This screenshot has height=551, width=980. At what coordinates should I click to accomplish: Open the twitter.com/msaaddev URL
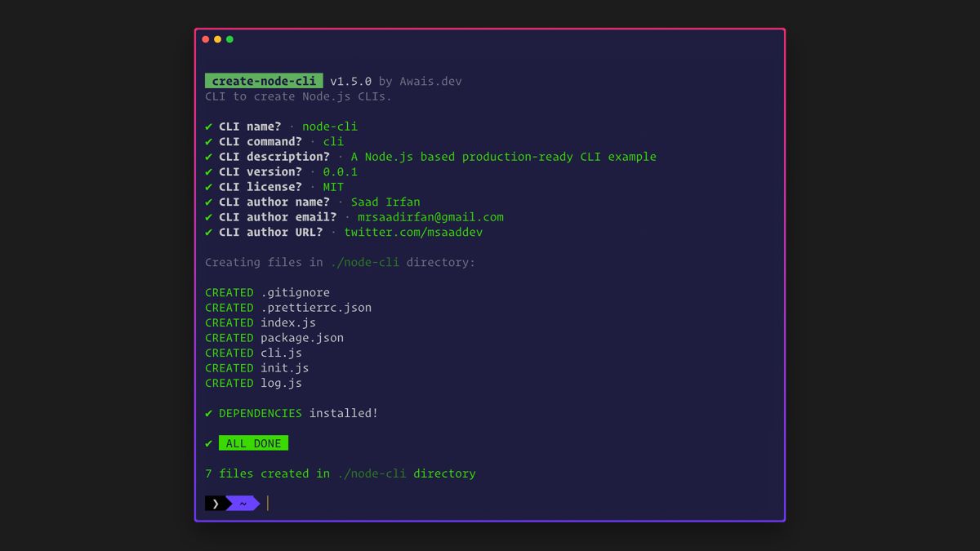(x=413, y=233)
